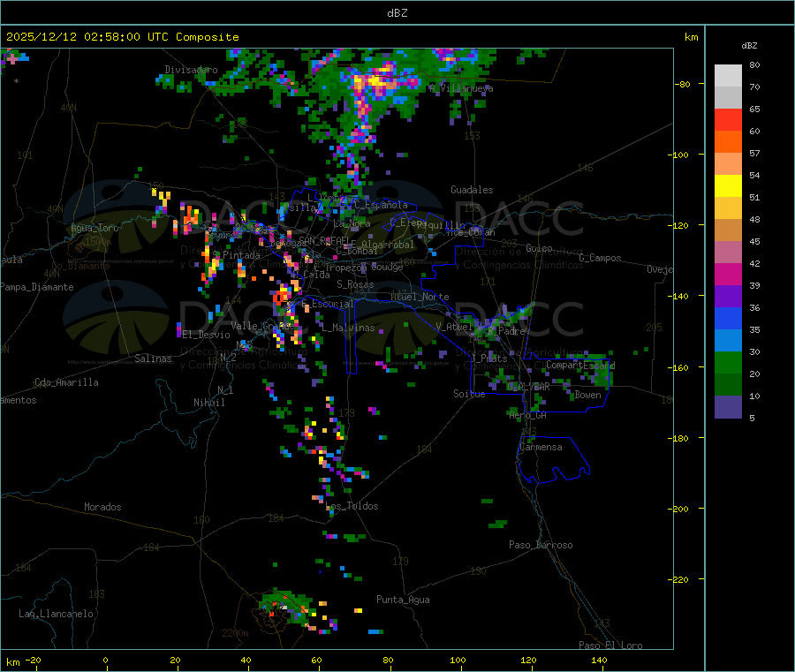Click the J_Prats location label
The height and width of the screenshot is (672, 795).
(488, 359)
